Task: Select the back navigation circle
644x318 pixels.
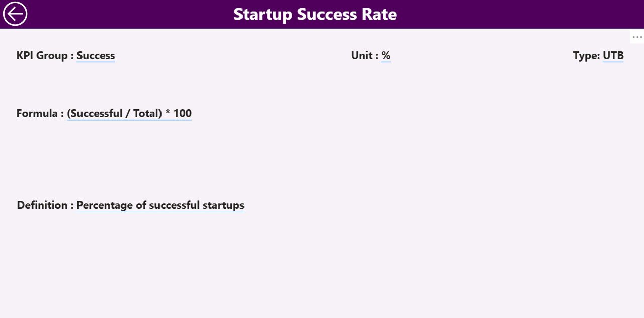Action: (x=15, y=14)
